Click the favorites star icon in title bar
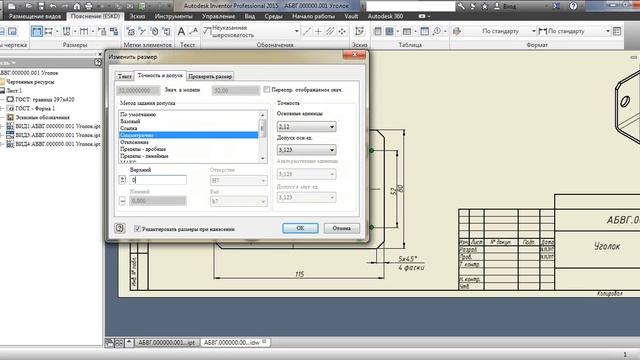The image size is (640, 360). 484,6
